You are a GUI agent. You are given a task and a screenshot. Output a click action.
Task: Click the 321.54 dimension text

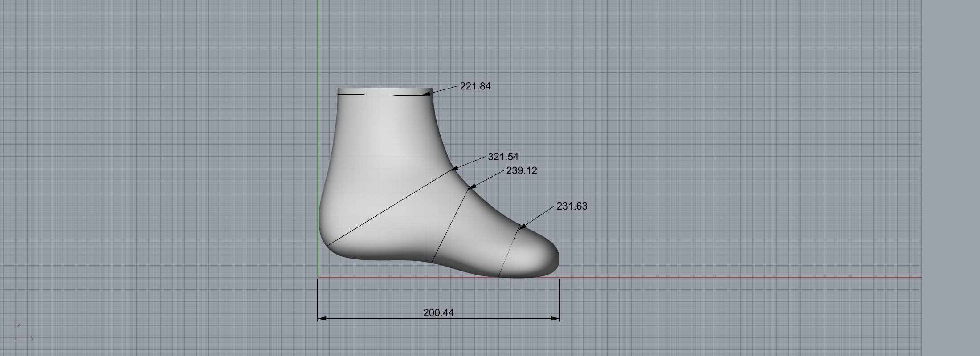pyautogui.click(x=503, y=157)
